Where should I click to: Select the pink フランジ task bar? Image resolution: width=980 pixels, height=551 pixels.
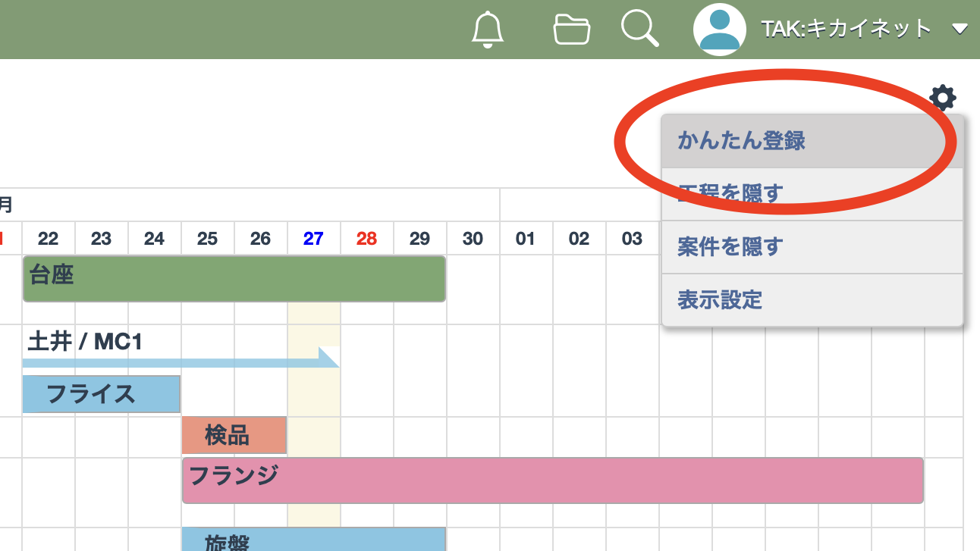click(x=552, y=481)
